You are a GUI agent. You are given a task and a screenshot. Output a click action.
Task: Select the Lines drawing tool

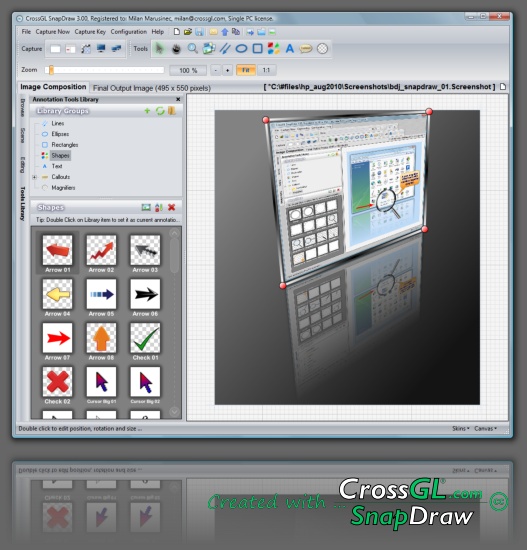[x=225, y=48]
